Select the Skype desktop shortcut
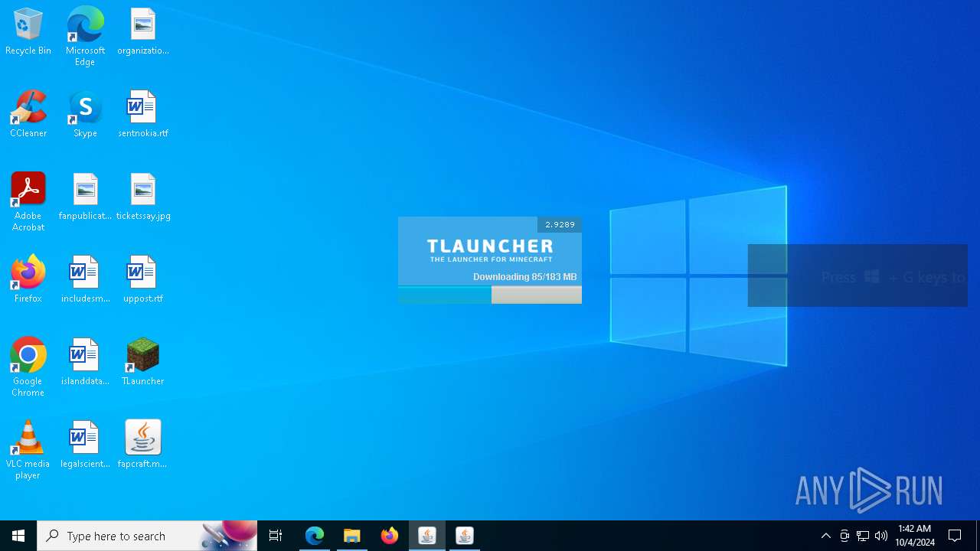 (85, 115)
